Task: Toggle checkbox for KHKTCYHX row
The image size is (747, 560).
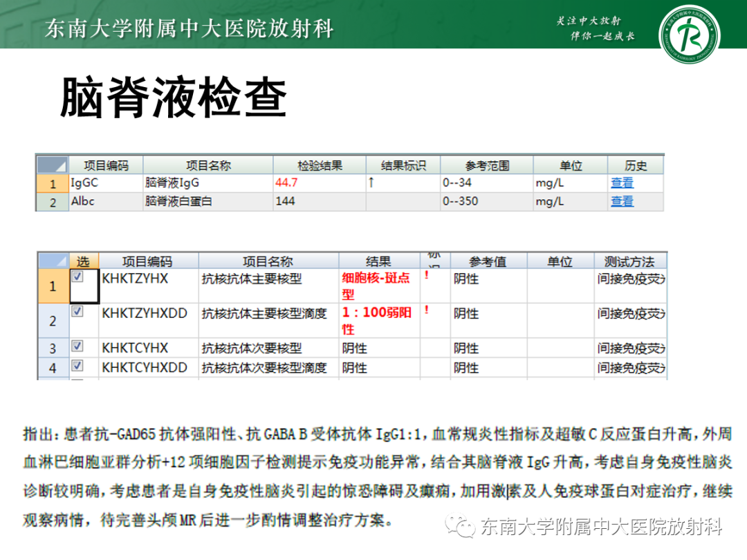Action: [x=77, y=346]
